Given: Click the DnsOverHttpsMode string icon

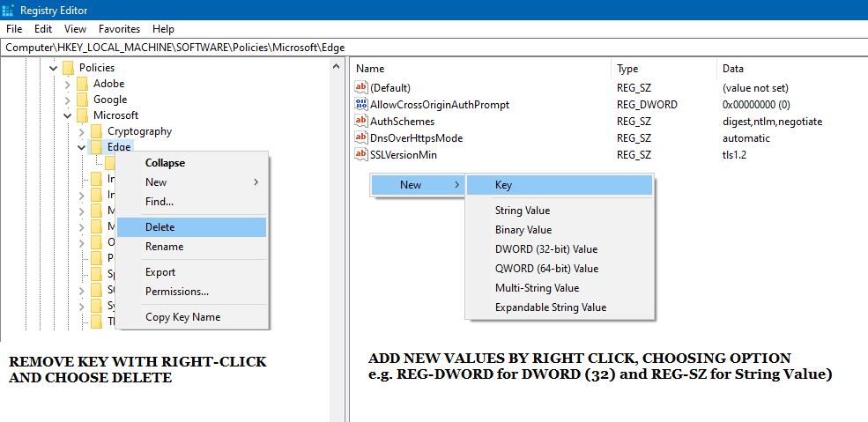Looking at the screenshot, I should click(x=361, y=137).
